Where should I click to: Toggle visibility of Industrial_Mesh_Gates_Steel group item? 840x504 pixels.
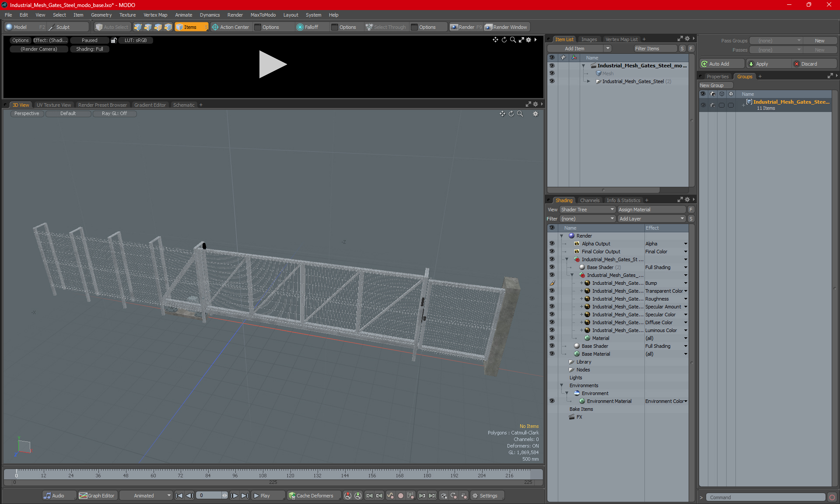(x=552, y=81)
